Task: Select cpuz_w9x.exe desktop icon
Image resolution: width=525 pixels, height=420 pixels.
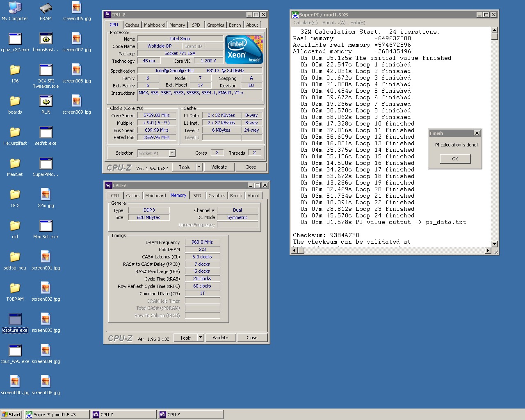Action: coord(15,354)
